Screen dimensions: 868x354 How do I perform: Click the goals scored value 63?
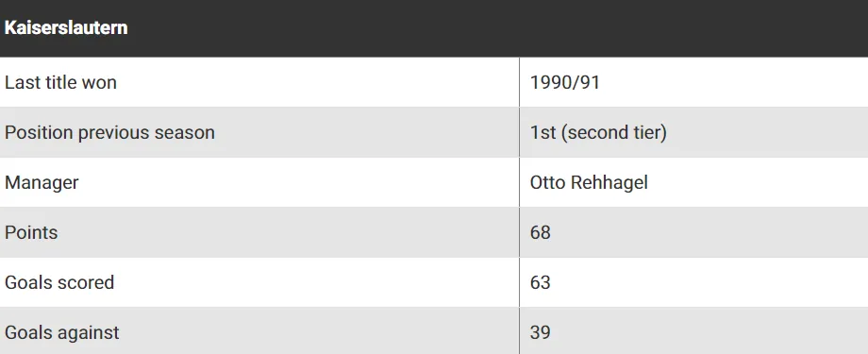pyautogui.click(x=541, y=282)
